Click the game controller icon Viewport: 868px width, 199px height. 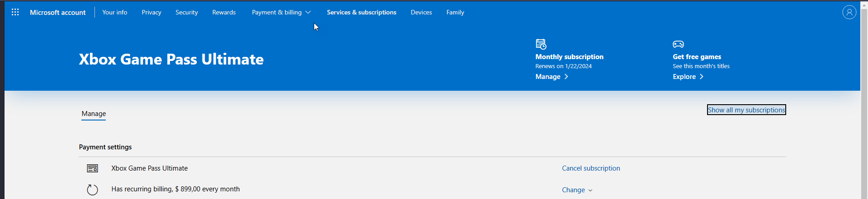coord(678,44)
